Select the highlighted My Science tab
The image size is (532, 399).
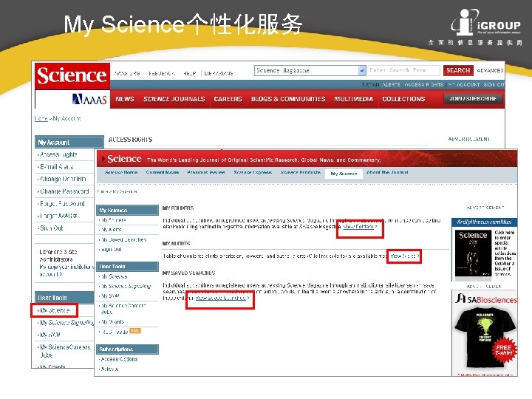344,174
